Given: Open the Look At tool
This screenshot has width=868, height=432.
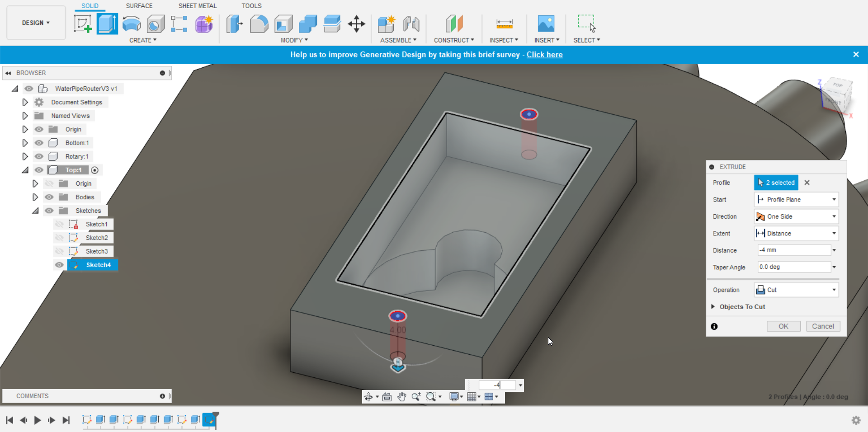Looking at the screenshot, I should (387, 397).
